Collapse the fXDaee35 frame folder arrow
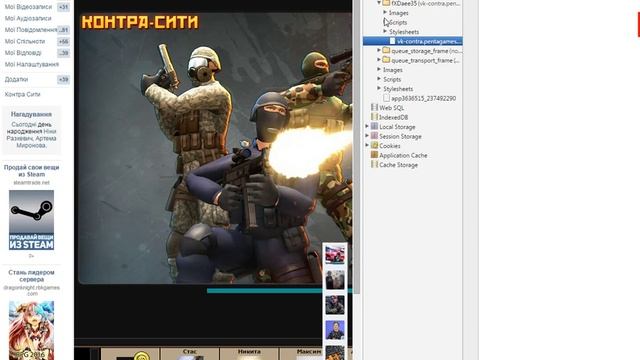Screen dimensions: 640x360 point(379,3)
